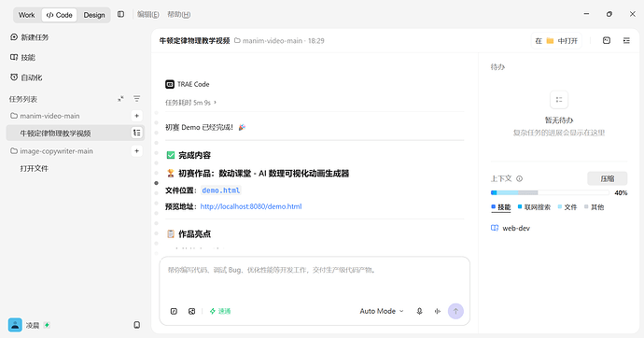Click the 压缩 context button
The width and height of the screenshot is (644, 338).
click(607, 178)
